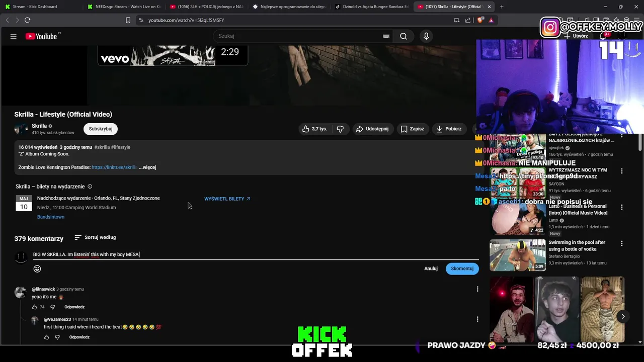Open the Skrilla channel name link
644x362 pixels.
pos(39,126)
